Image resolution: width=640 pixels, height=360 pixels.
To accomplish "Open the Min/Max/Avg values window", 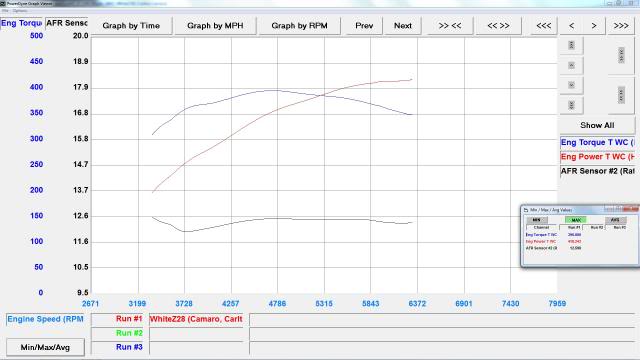I will [45, 347].
